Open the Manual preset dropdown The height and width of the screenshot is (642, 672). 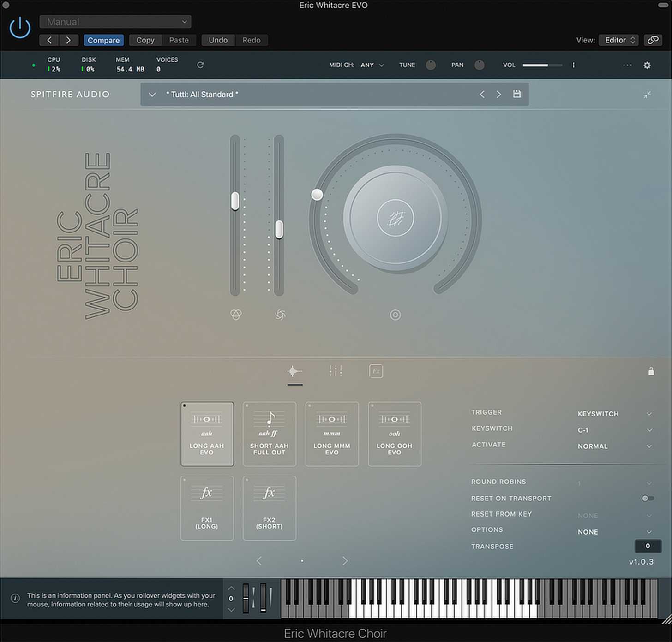(x=115, y=22)
